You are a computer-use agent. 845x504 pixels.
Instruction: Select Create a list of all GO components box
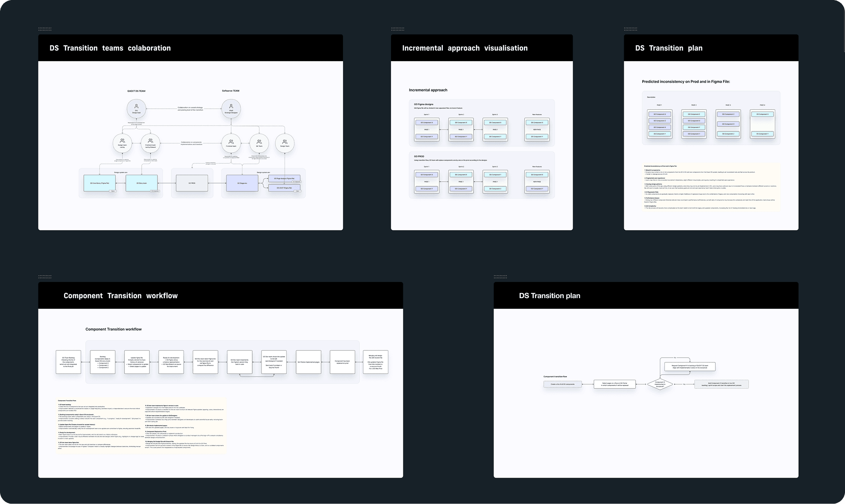pos(563,384)
